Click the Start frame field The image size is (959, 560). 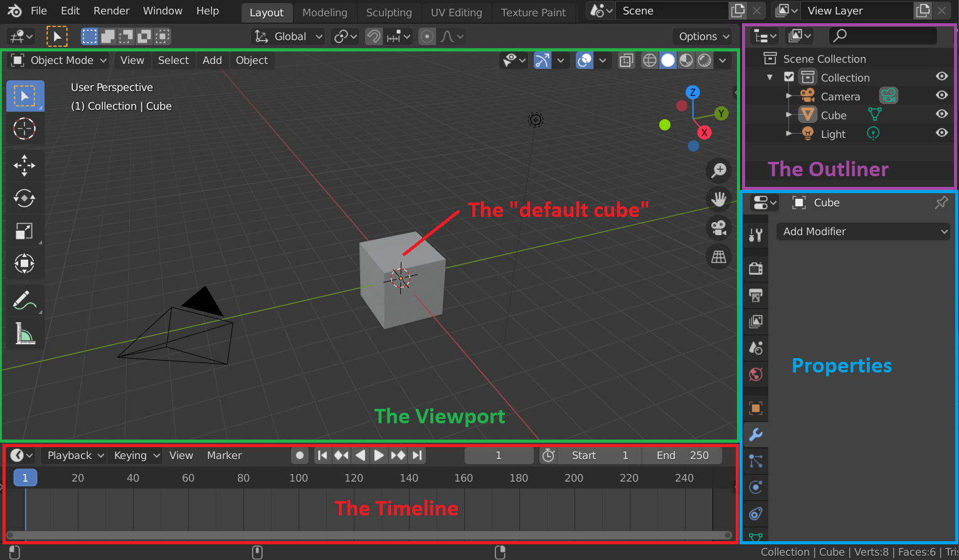click(600, 455)
